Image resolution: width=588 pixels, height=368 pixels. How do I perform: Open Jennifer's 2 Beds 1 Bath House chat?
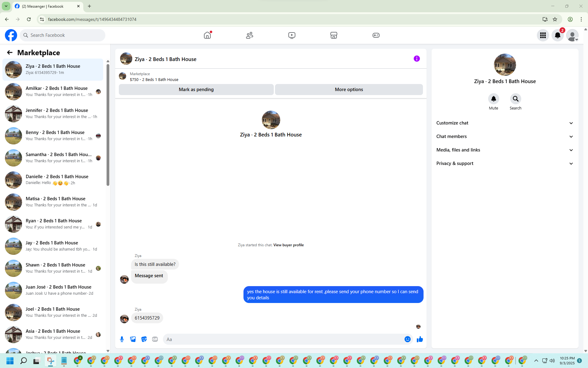pyautogui.click(x=53, y=113)
